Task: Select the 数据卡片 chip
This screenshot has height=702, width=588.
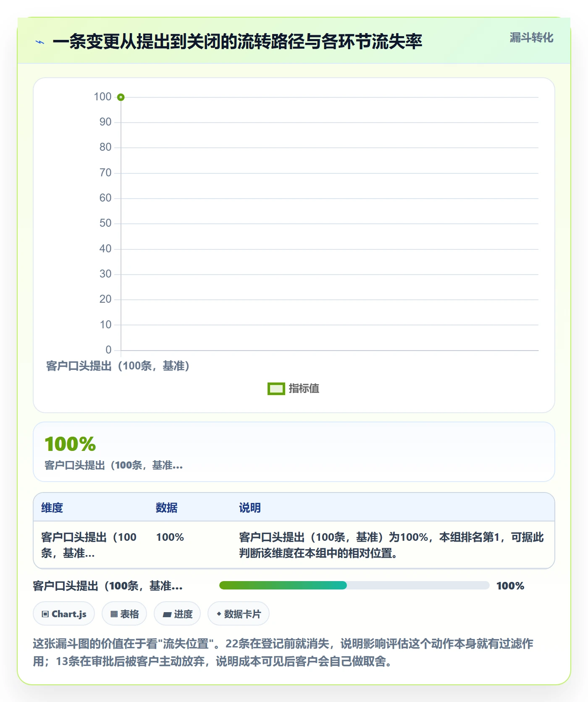Action: 239,614
